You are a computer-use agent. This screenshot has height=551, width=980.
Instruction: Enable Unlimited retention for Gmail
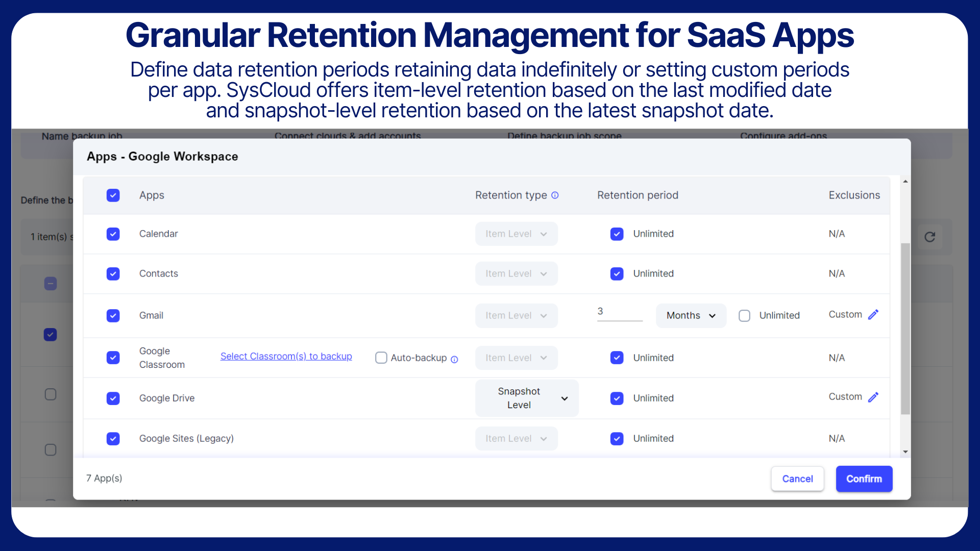[x=744, y=316]
